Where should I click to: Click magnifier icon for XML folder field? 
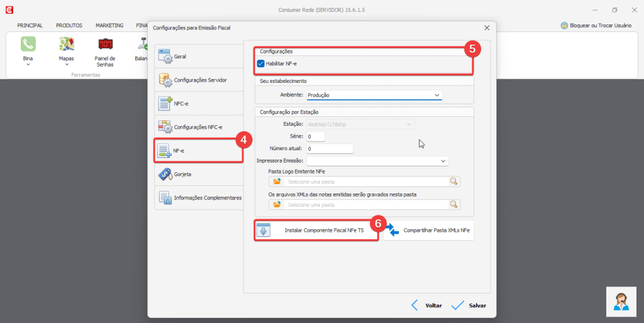tap(453, 204)
